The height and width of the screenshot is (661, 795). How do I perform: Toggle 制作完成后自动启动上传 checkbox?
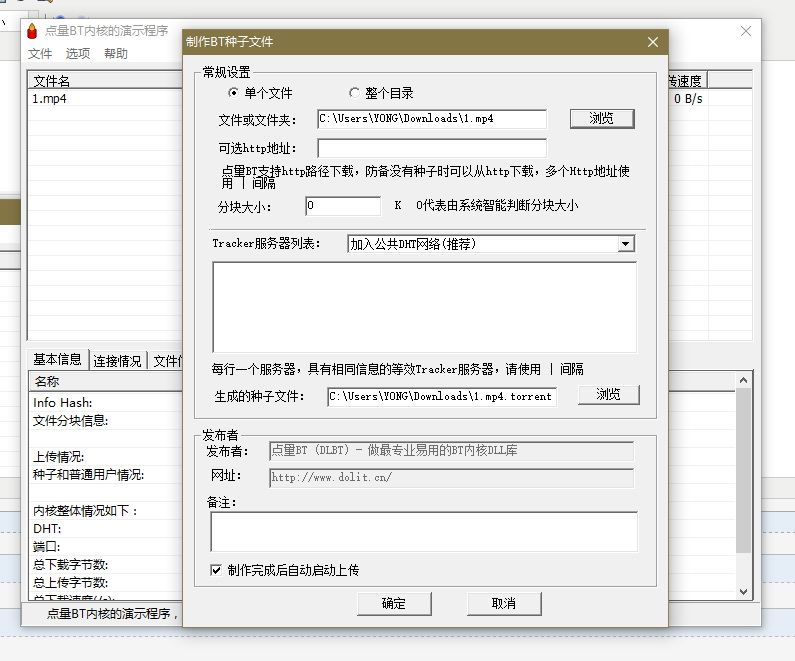pyautogui.click(x=216, y=570)
